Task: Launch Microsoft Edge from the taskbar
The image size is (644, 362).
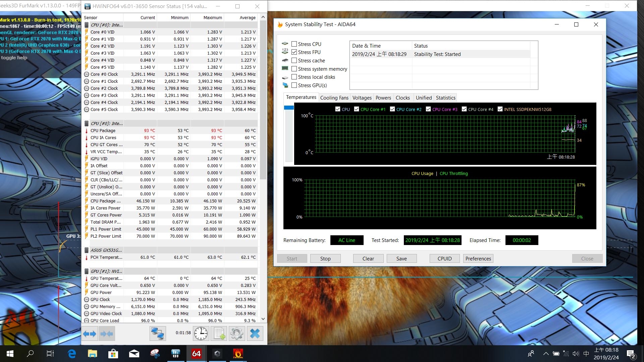Action: [x=72, y=354]
